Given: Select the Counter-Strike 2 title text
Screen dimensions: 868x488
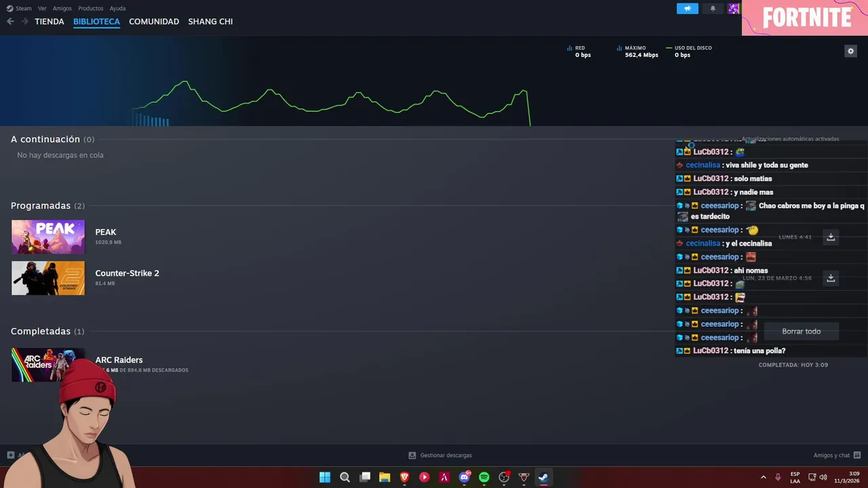Looking at the screenshot, I should (x=127, y=273).
